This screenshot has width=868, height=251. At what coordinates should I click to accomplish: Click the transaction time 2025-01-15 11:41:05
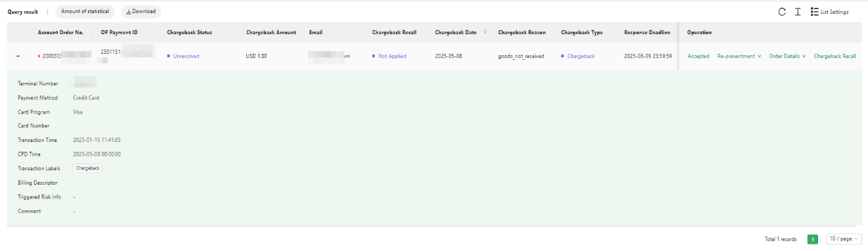coord(97,140)
